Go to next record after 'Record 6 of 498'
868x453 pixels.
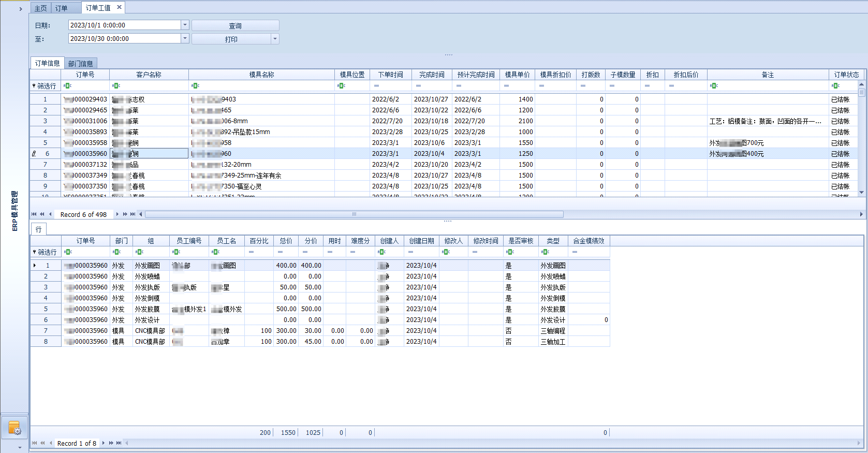tap(117, 214)
